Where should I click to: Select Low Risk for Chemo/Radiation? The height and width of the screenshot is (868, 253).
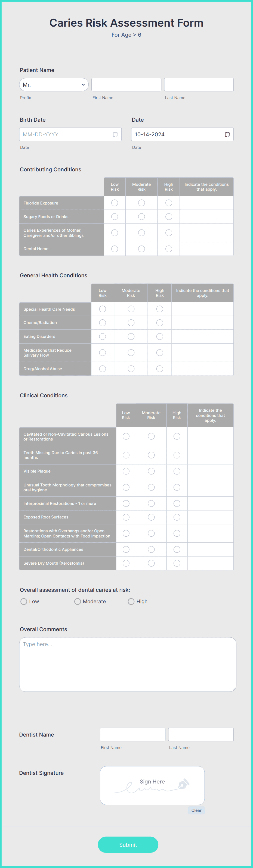pyautogui.click(x=102, y=322)
